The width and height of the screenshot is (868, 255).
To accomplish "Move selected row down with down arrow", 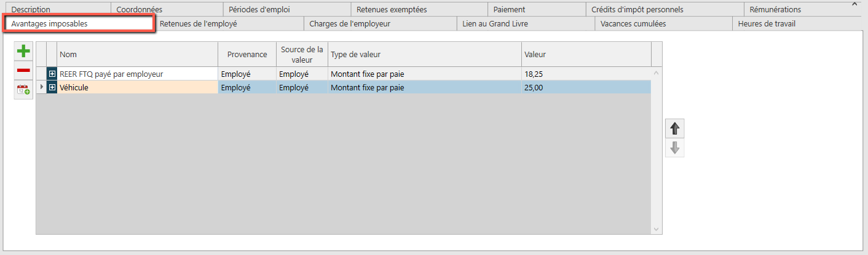I will (675, 147).
